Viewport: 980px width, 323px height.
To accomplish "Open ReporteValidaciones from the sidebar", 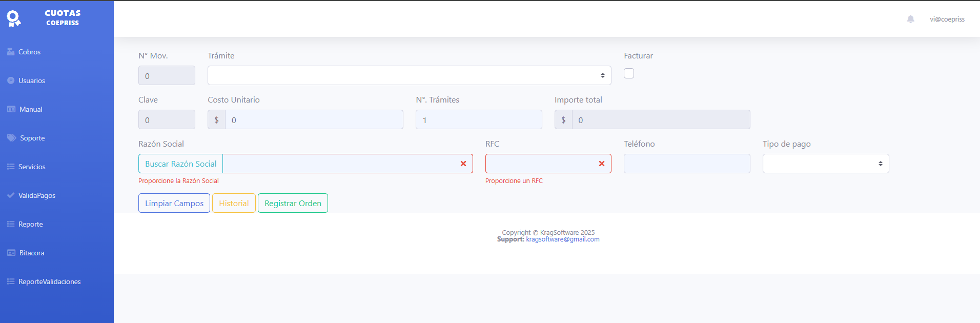I will click(x=49, y=281).
